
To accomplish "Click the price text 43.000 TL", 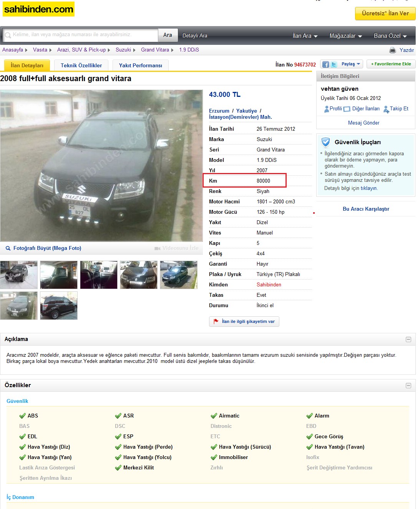I will point(225,95).
